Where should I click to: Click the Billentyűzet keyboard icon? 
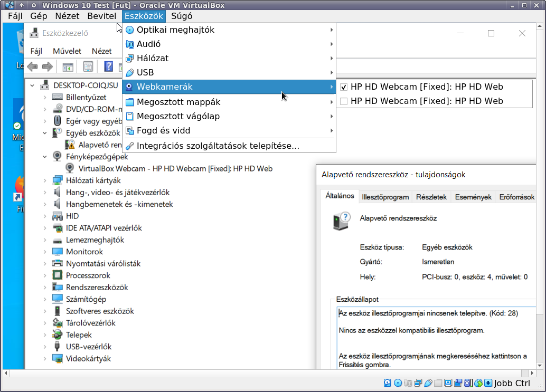57,97
